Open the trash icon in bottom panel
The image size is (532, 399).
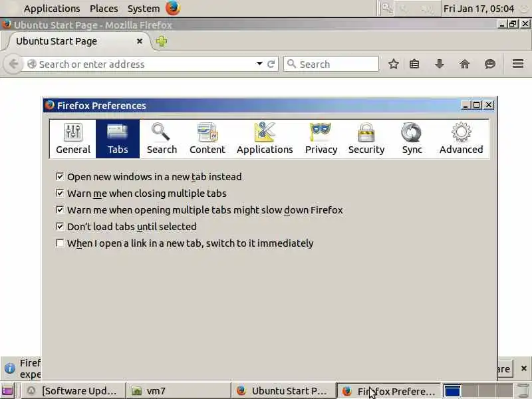tap(523, 390)
